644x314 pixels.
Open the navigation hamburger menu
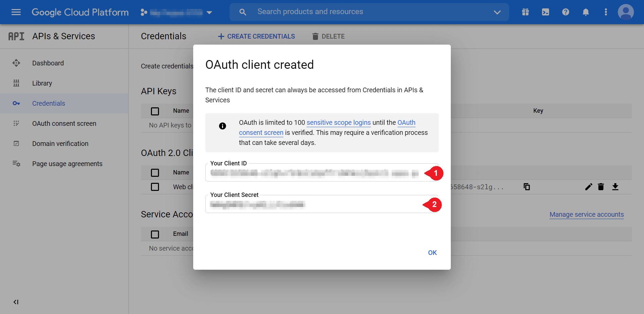click(16, 12)
